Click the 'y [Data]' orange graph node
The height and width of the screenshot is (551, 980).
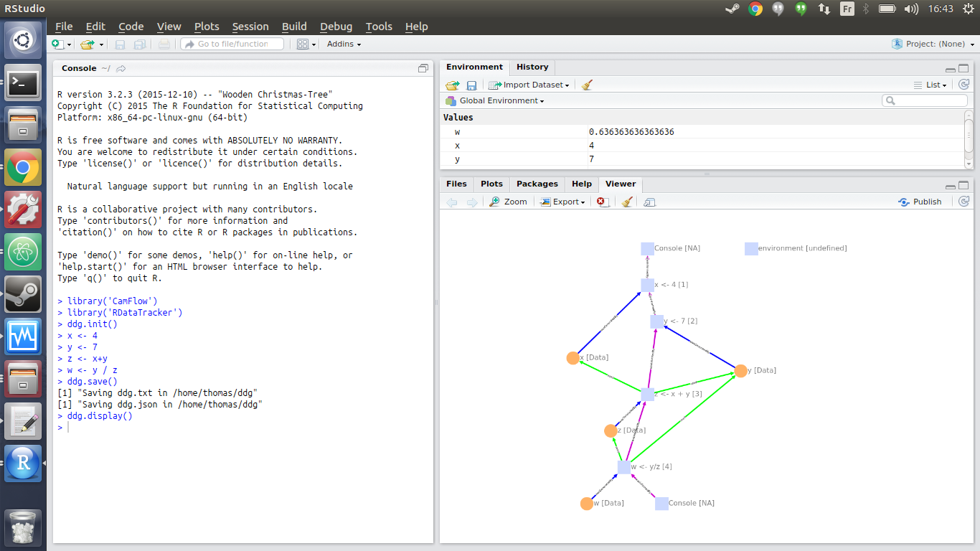[x=740, y=371]
